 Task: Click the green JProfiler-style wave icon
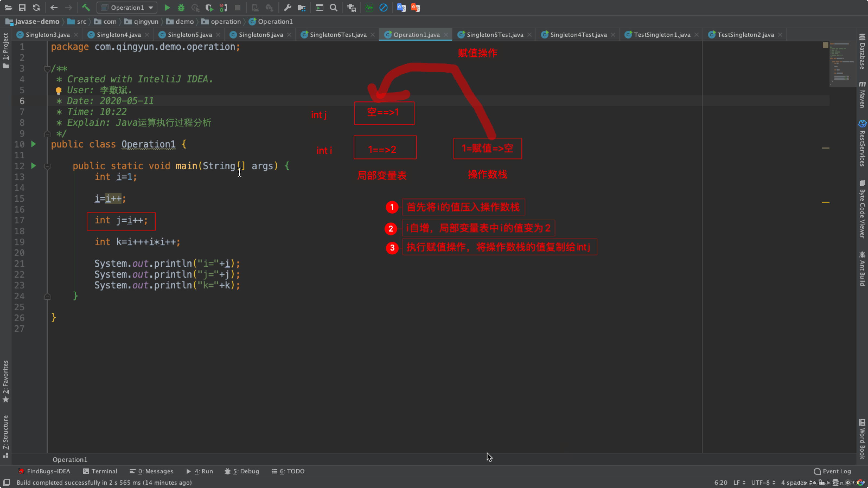(x=369, y=7)
